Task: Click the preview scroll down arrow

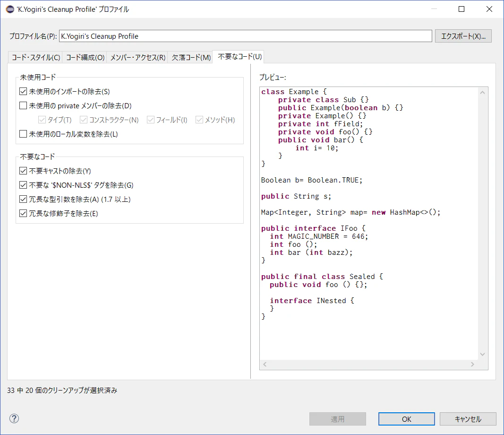Action: [x=482, y=354]
